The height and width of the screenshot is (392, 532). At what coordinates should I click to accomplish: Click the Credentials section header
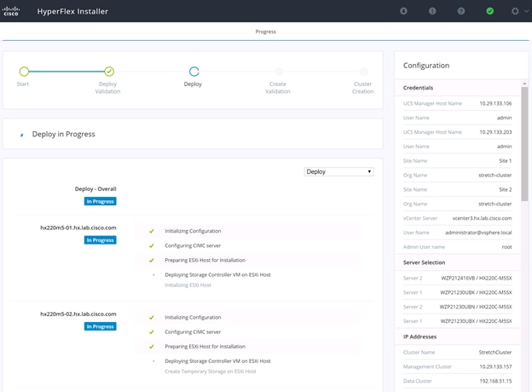coord(418,88)
